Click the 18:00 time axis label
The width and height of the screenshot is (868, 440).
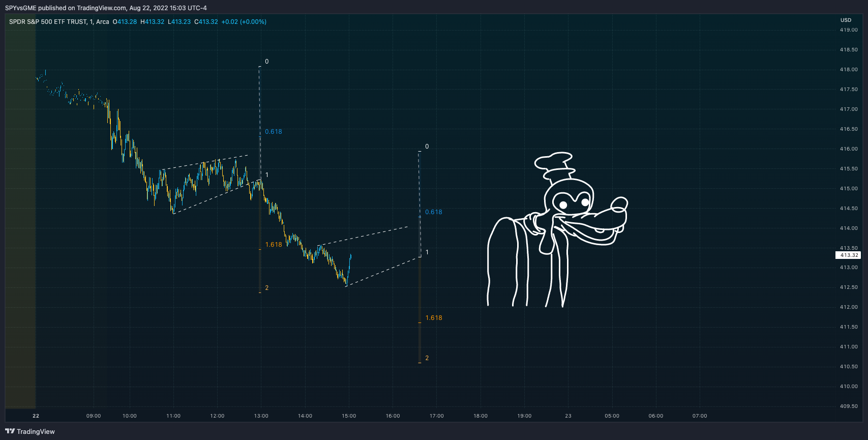[481, 416]
